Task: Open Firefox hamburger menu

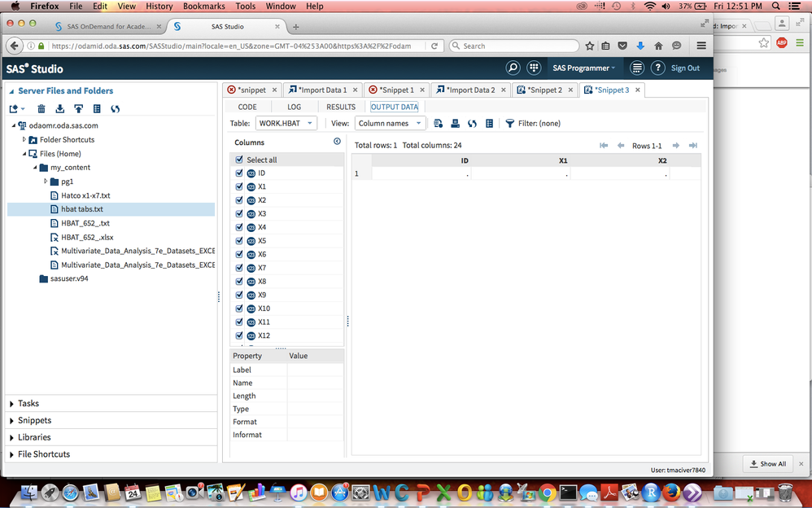Action: [701, 46]
